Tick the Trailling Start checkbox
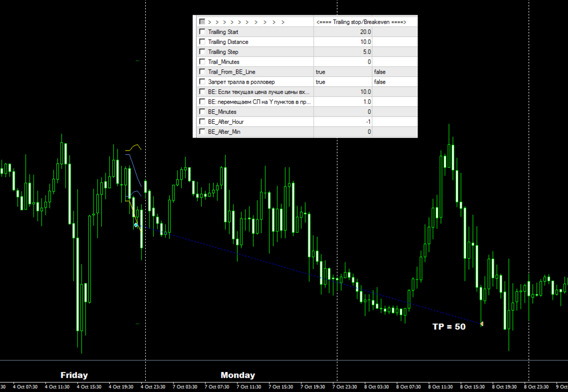568x392 pixels. point(202,31)
